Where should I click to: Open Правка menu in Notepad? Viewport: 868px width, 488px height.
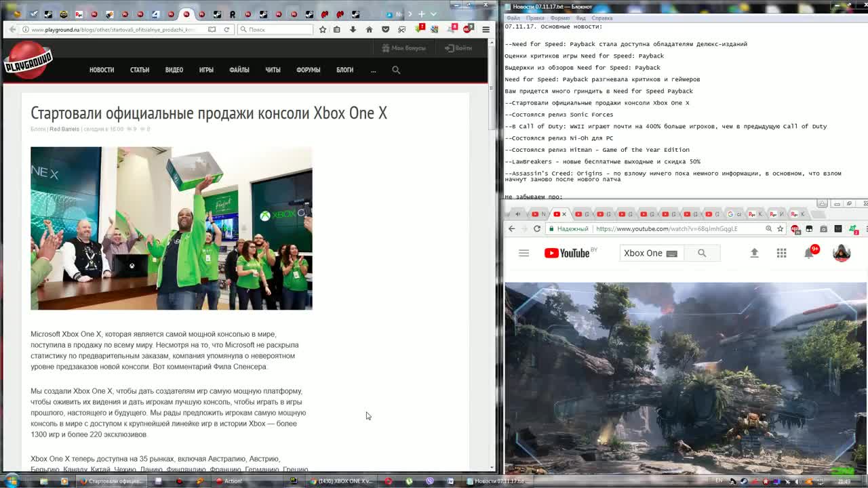tap(535, 18)
